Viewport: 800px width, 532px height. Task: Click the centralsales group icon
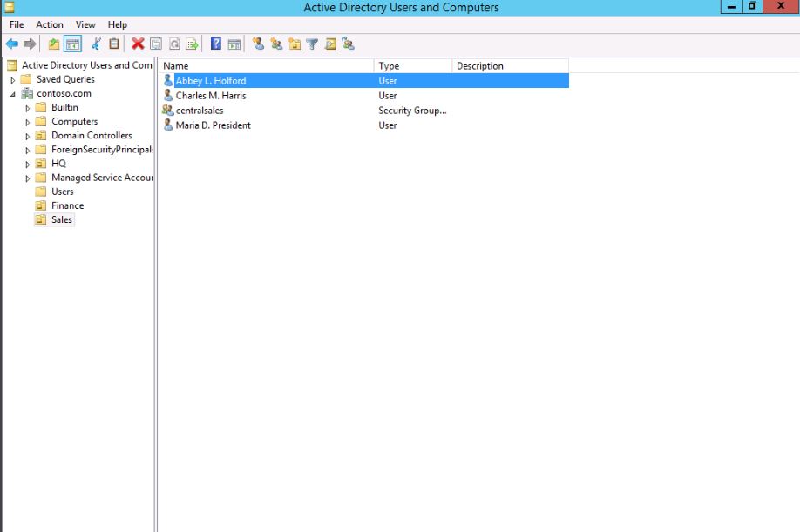[168, 110]
